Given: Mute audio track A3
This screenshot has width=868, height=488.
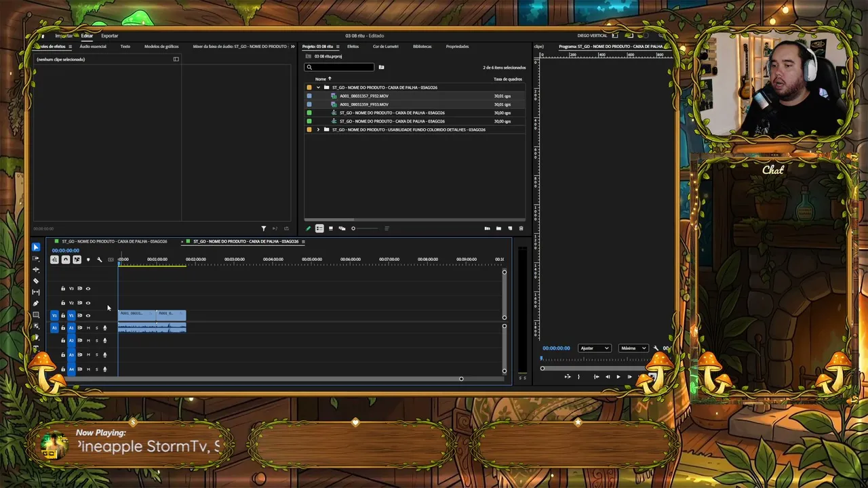Looking at the screenshot, I should tap(88, 354).
